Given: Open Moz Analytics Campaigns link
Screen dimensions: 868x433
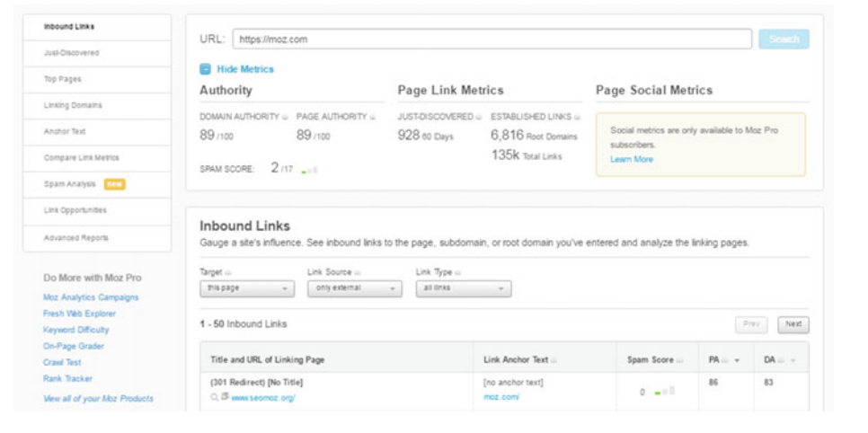Looking at the screenshot, I should pos(91,297).
